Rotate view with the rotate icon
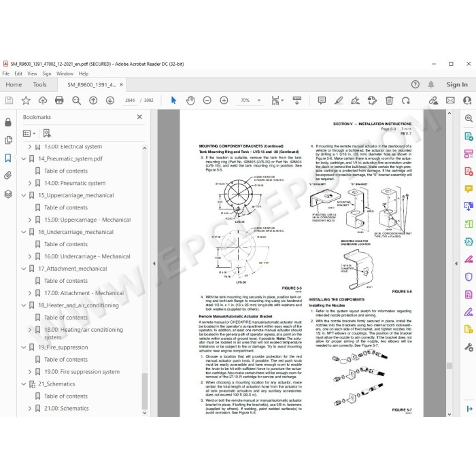Image resolution: width=476 pixels, height=476 pixels. click(406, 100)
